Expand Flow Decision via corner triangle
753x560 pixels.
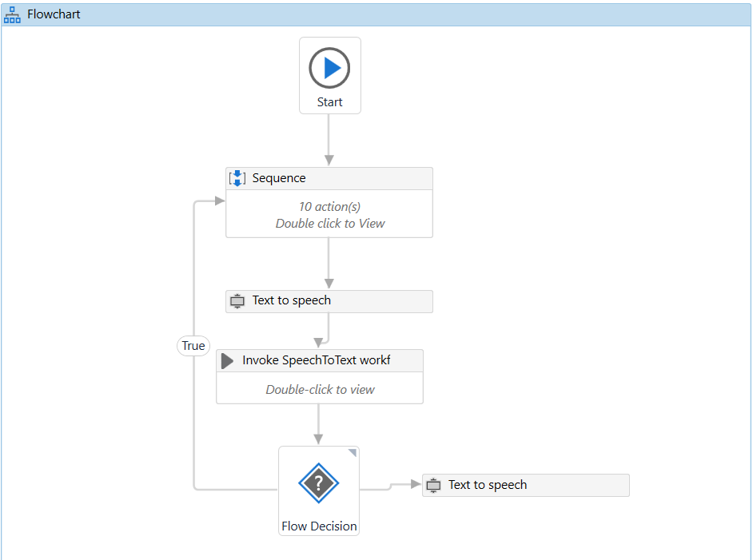tap(352, 454)
